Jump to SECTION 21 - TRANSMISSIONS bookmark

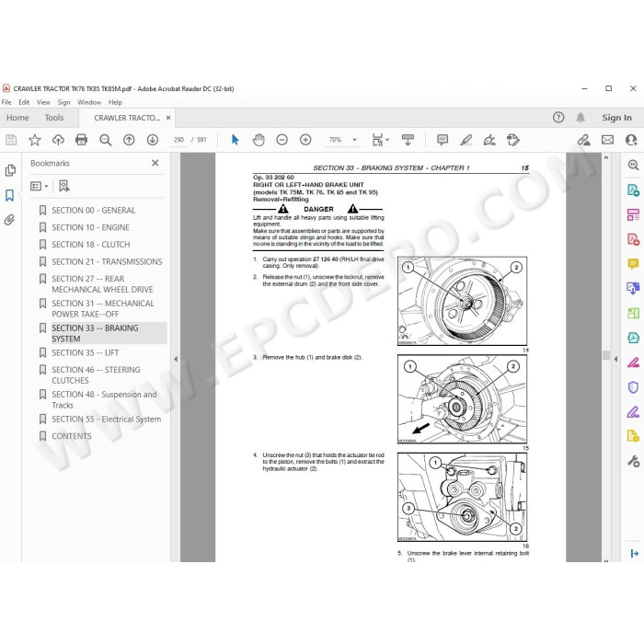tap(107, 261)
